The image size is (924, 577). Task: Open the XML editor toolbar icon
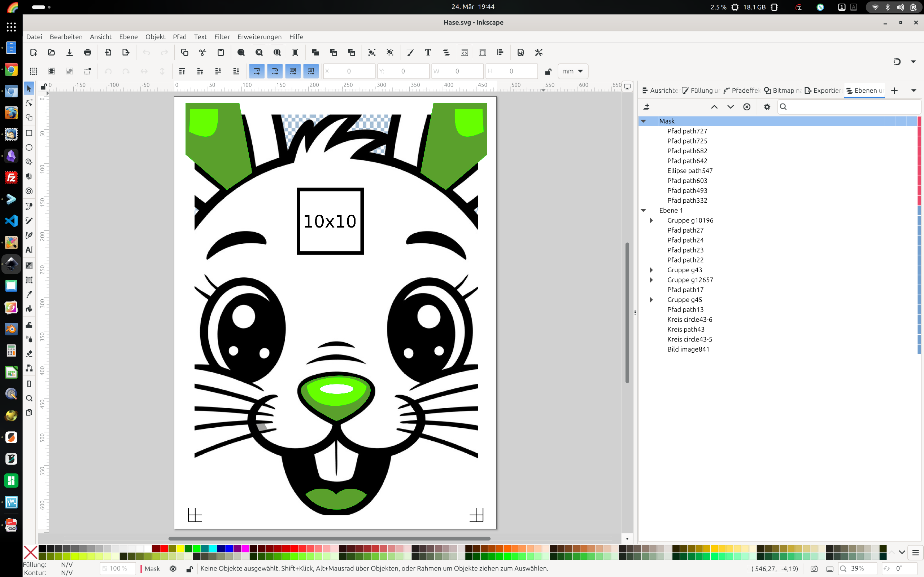pos(464,52)
